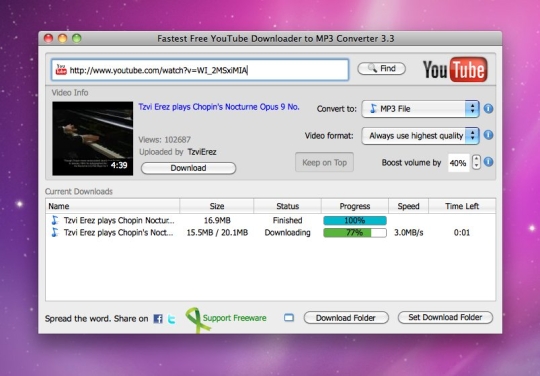This screenshot has width=540, height=376.
Task: Click Set Download Folder button
Action: [445, 317]
